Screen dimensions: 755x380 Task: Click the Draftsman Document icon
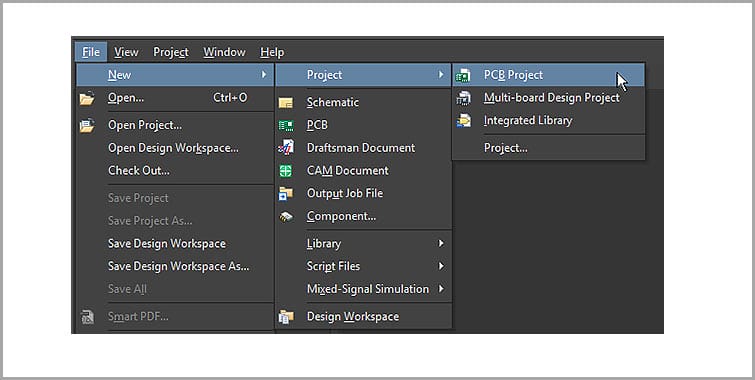[286, 147]
